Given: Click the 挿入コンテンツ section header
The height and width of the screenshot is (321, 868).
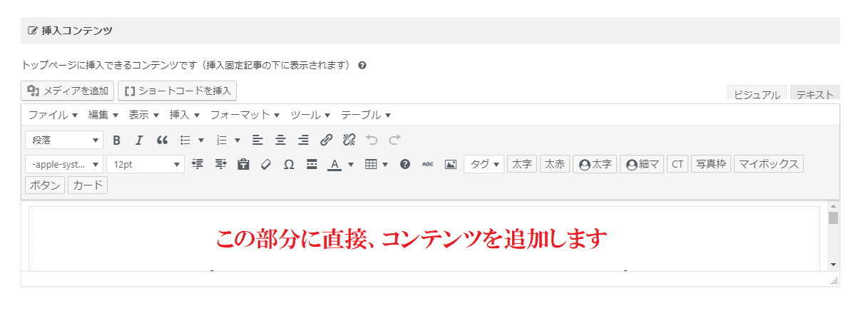Looking at the screenshot, I should 430,31.
